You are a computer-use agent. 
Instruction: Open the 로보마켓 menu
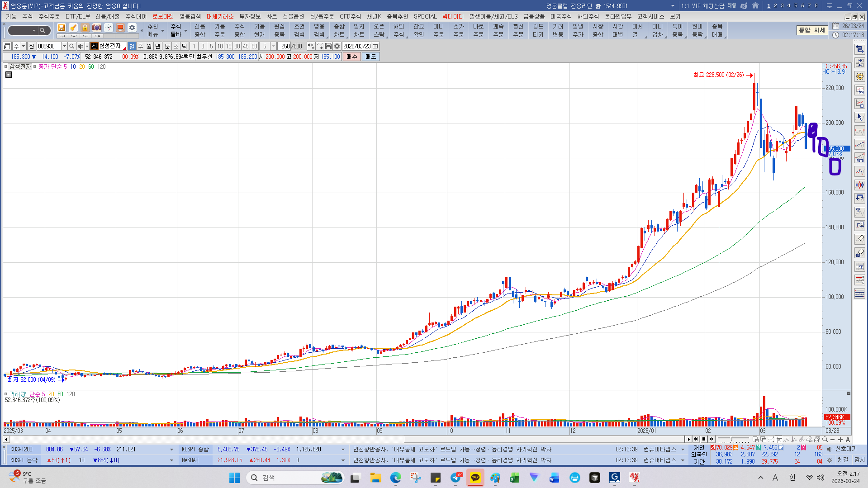click(x=163, y=16)
